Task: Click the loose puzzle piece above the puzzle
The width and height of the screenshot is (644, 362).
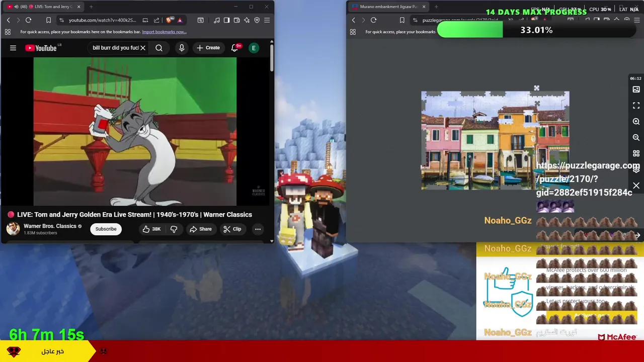Action: (x=536, y=88)
